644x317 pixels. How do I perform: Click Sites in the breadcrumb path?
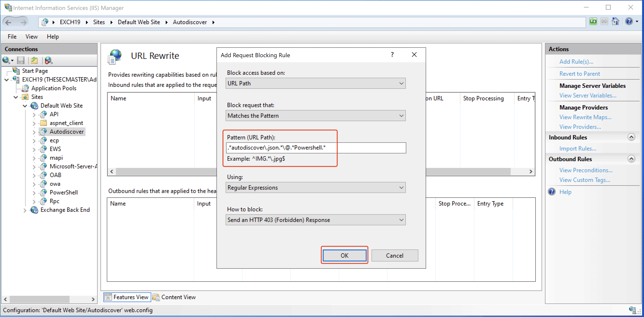pyautogui.click(x=99, y=22)
